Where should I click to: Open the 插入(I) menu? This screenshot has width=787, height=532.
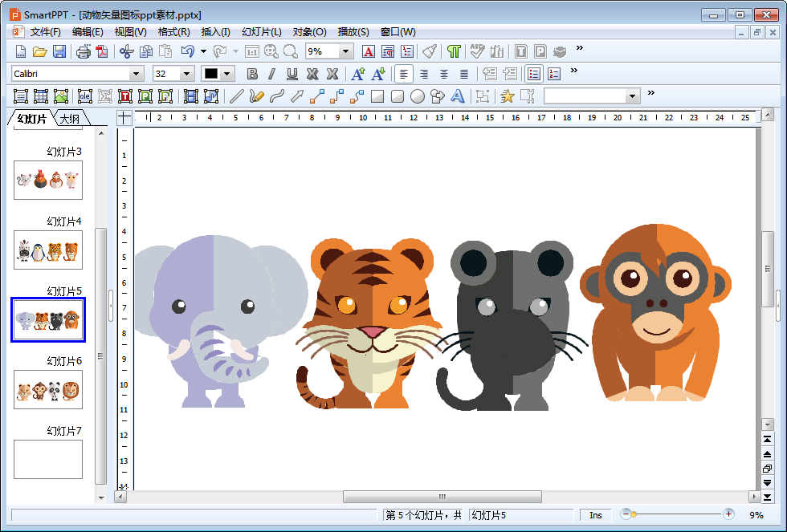pos(215,32)
